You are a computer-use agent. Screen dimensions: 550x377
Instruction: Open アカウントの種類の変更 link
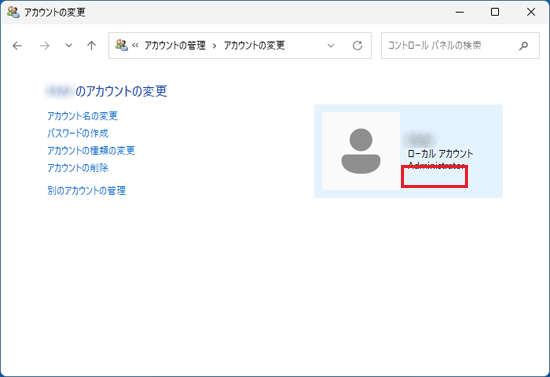click(x=91, y=150)
